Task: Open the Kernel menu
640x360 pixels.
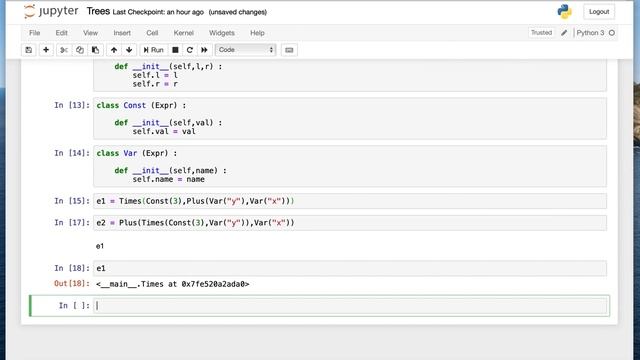Action: tap(184, 33)
